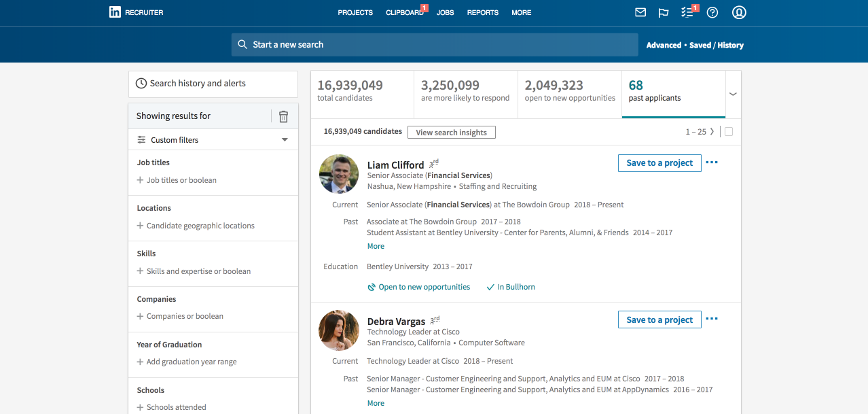Click Schools attended field

pos(177,407)
